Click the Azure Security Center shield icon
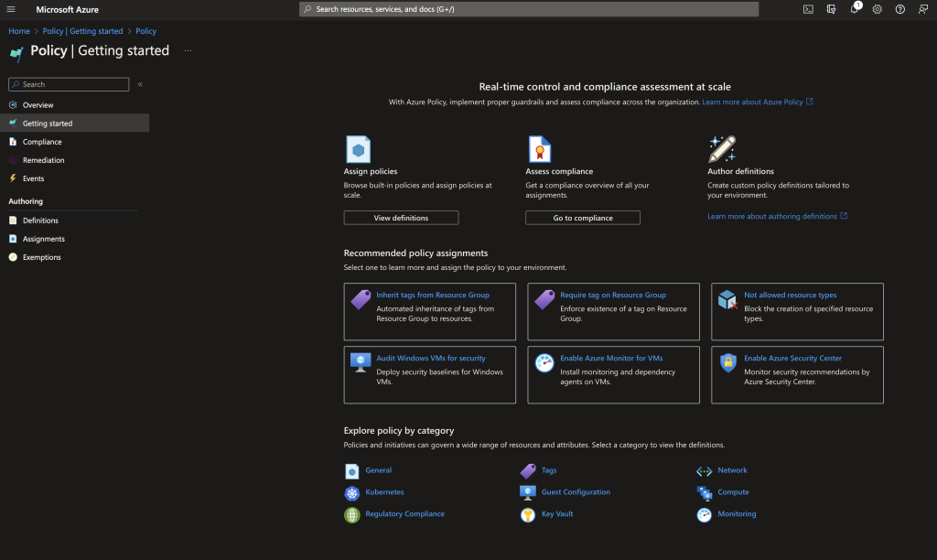Viewport: 937px width, 560px height. 727,362
